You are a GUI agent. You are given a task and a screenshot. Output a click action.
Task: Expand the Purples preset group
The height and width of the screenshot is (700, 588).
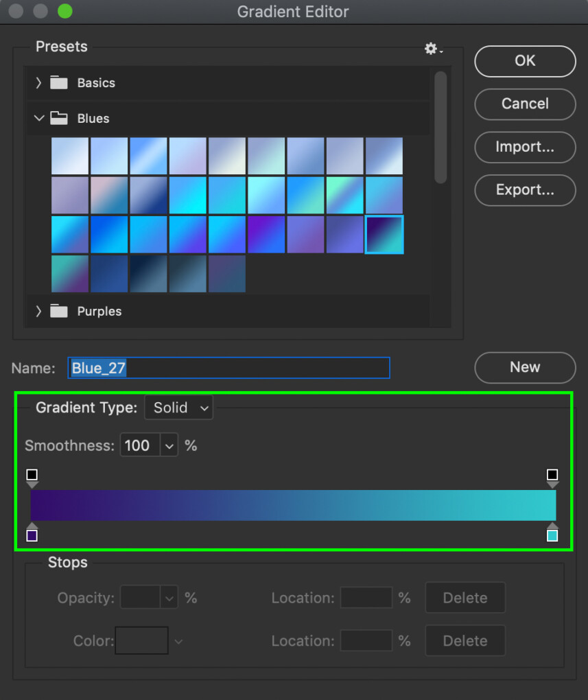(x=39, y=311)
